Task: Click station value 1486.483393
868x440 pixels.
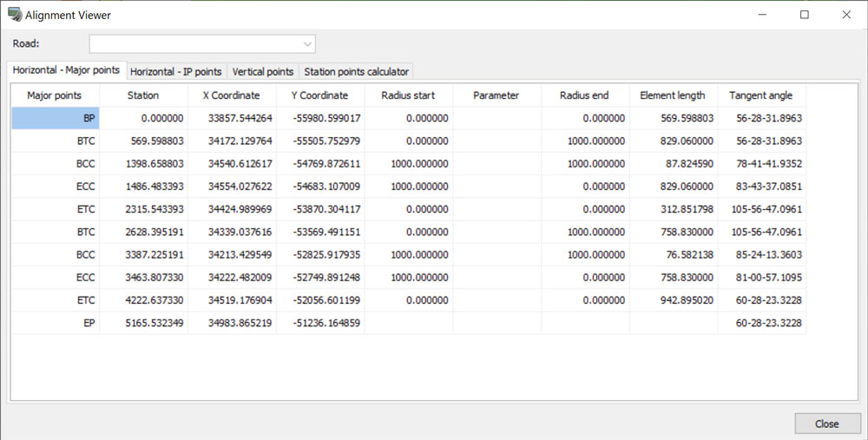Action: tap(143, 186)
